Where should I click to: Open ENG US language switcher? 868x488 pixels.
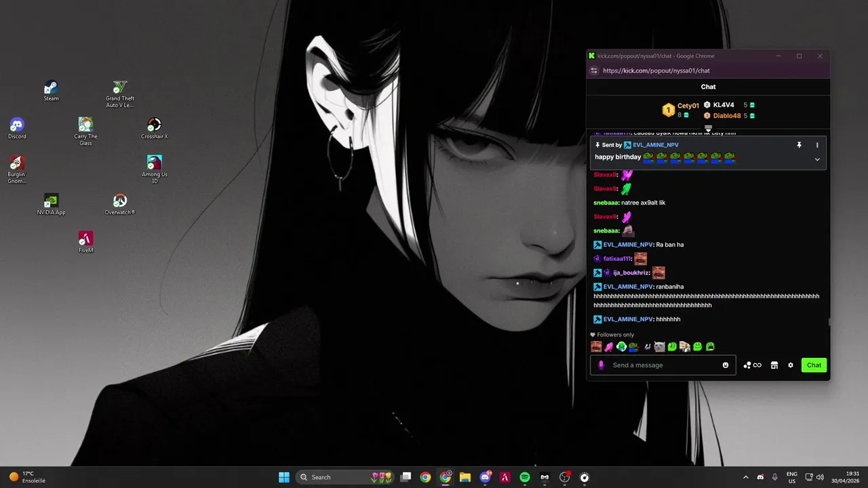coord(792,477)
